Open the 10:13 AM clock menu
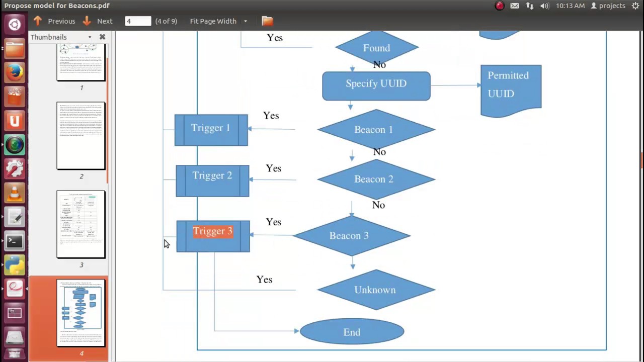The width and height of the screenshot is (644, 362). (570, 6)
